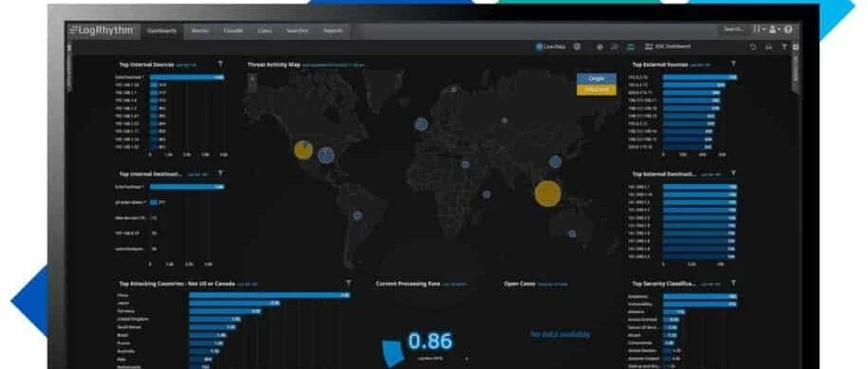Toggle the Origin legend on map
This screenshot has height=369, width=868.
click(x=596, y=79)
